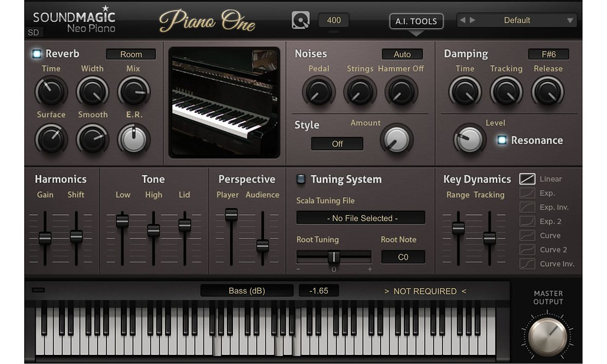Click the Piano One logo

(x=208, y=21)
